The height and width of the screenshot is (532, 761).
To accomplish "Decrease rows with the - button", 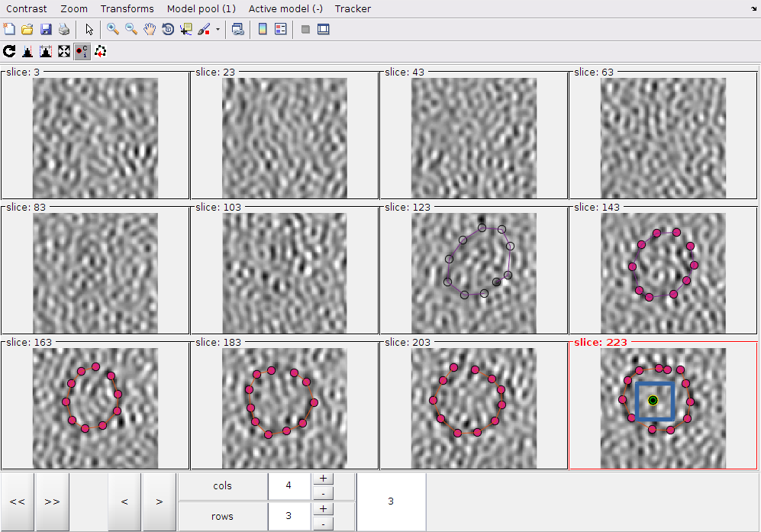I will pyautogui.click(x=323, y=524).
